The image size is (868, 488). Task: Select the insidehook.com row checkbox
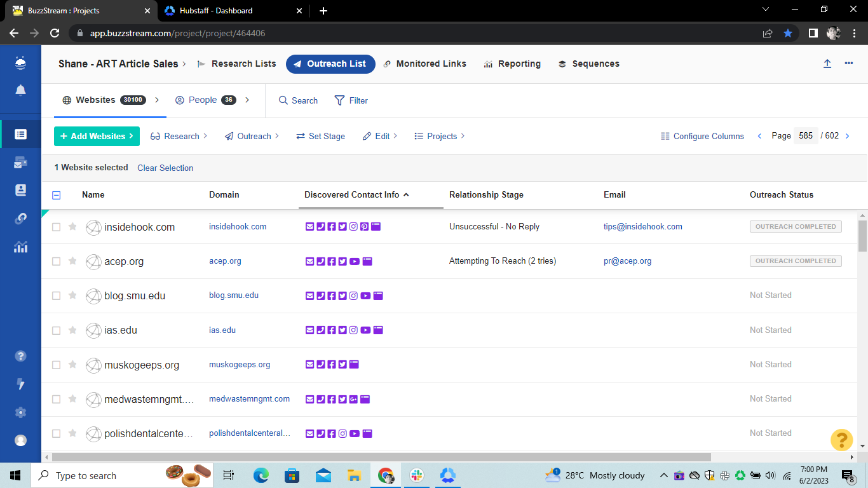pyautogui.click(x=56, y=227)
